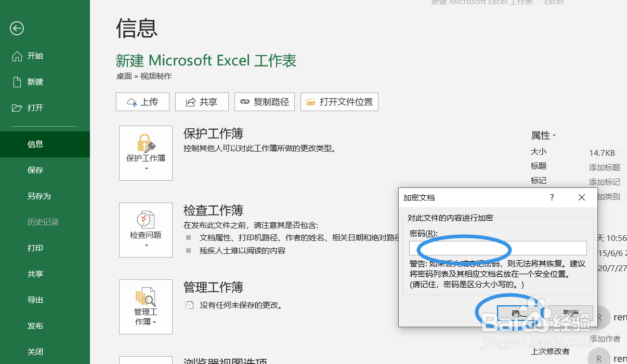The height and width of the screenshot is (364, 627).
Task: Click the 开始 home icon in sidebar
Action: point(17,56)
